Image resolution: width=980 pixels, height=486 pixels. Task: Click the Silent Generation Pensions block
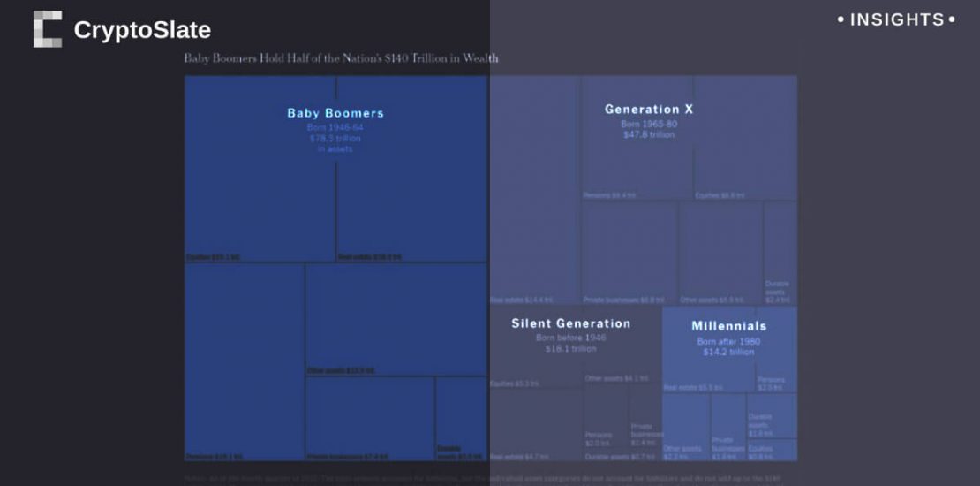(x=605, y=424)
